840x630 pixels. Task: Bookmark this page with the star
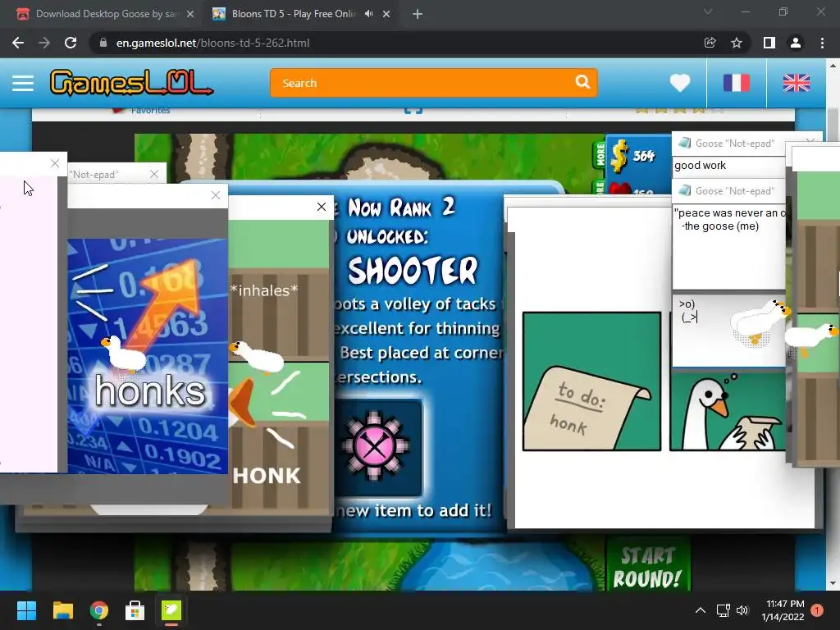737,43
